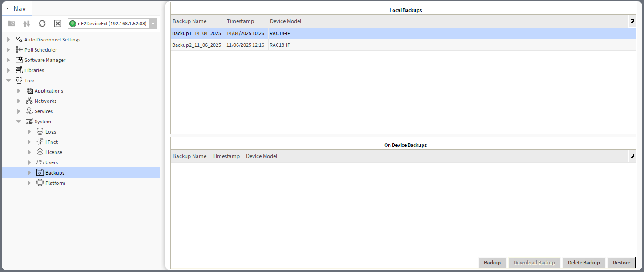This screenshot has width=644, height=272.
Task: Click the Platform chip icon
Action: [x=40, y=183]
